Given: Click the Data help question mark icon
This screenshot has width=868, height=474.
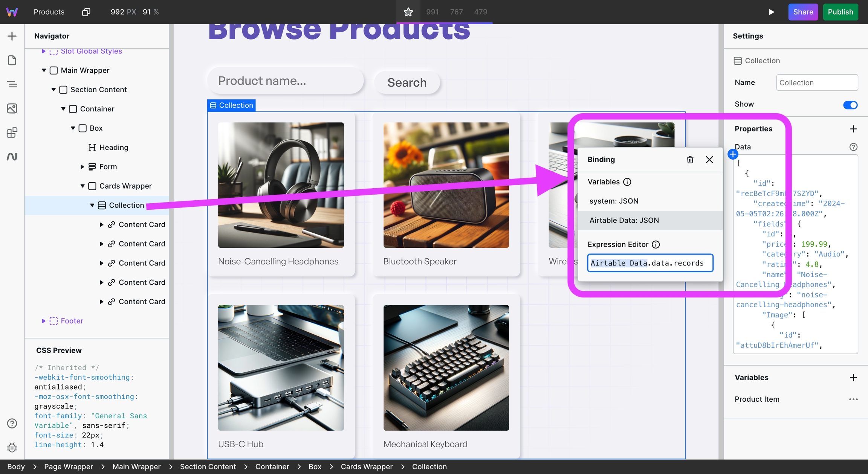Looking at the screenshot, I should pos(853,147).
